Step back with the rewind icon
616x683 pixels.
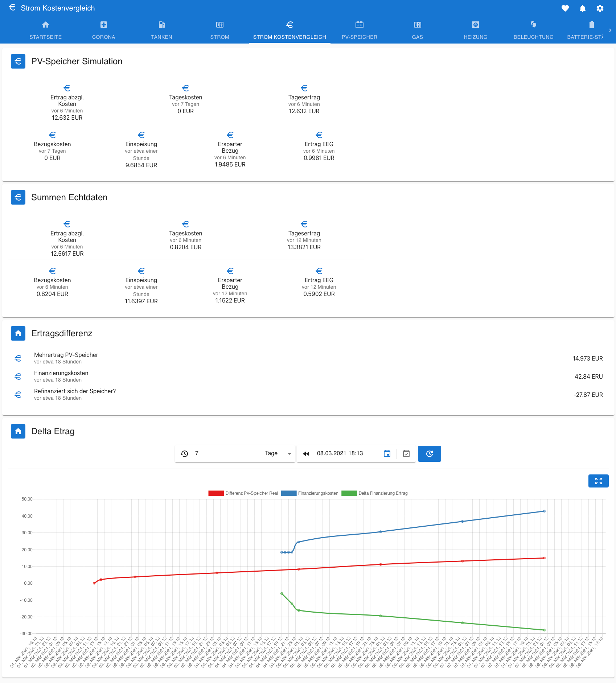click(306, 454)
